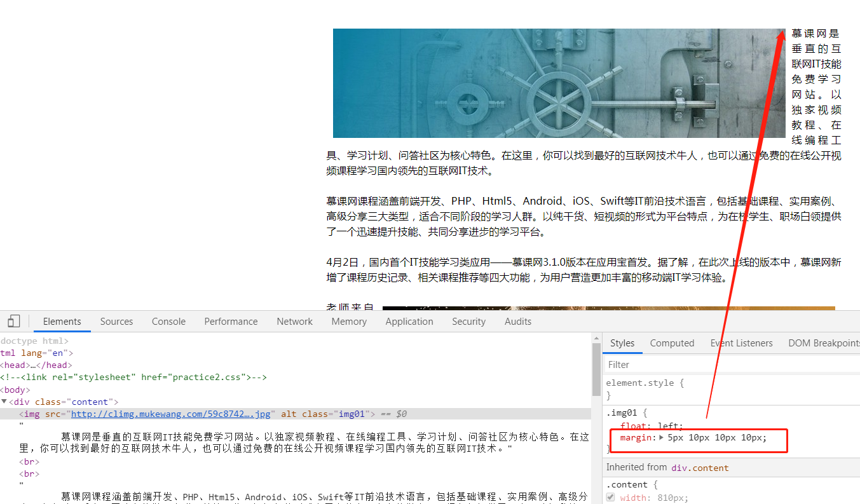The height and width of the screenshot is (504, 860).
Task: Click the .img01 selector in Styles
Action: point(621,412)
